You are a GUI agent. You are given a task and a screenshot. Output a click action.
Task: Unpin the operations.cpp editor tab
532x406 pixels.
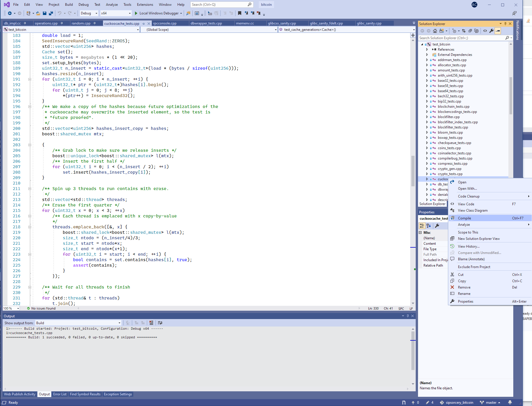(62, 23)
